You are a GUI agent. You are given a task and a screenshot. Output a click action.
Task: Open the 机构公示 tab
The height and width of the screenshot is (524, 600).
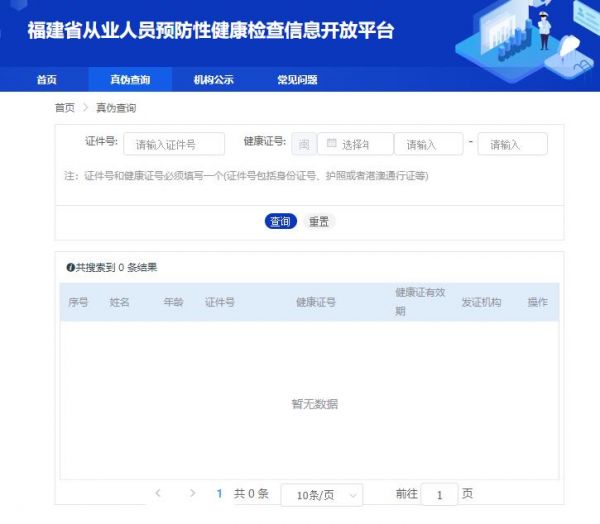pyautogui.click(x=214, y=80)
